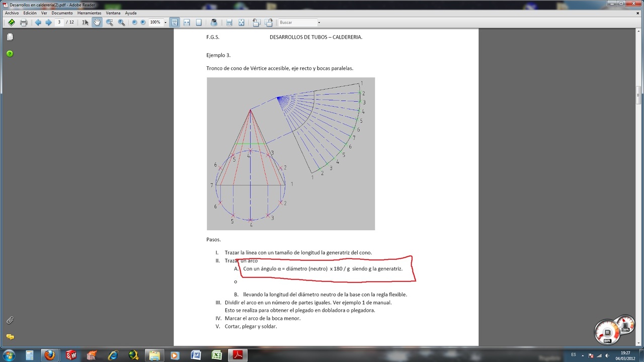This screenshot has height=362, width=644.
Task: Open the Archivo menu
Action: (x=12, y=13)
